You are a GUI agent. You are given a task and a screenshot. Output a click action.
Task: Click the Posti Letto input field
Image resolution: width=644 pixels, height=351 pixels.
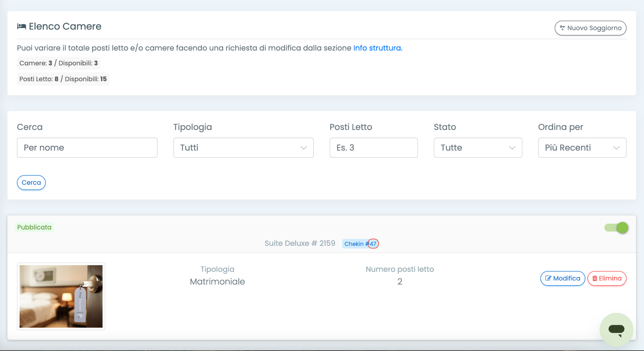point(373,148)
